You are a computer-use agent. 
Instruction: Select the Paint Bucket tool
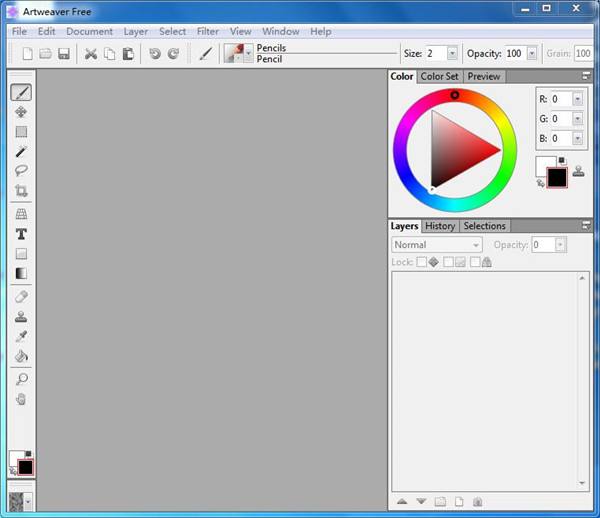tap(21, 356)
